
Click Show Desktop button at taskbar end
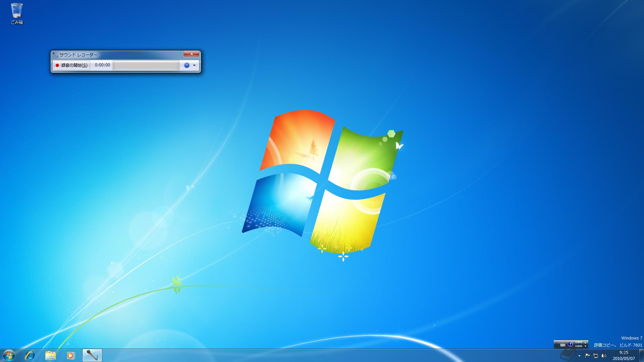tap(641, 355)
